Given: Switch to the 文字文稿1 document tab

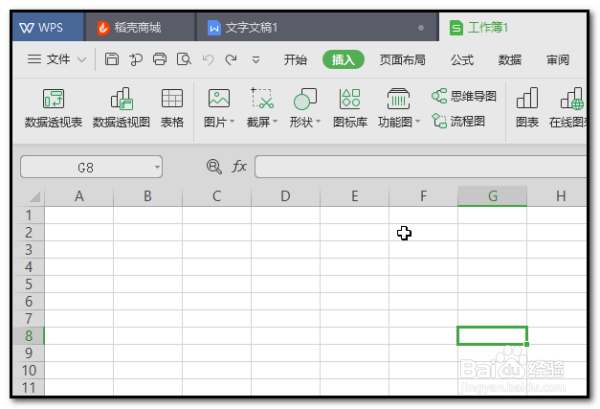Looking at the screenshot, I should [x=318, y=27].
